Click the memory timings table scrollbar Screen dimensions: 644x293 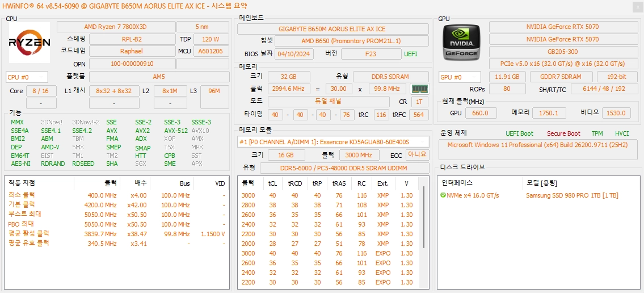424,217
